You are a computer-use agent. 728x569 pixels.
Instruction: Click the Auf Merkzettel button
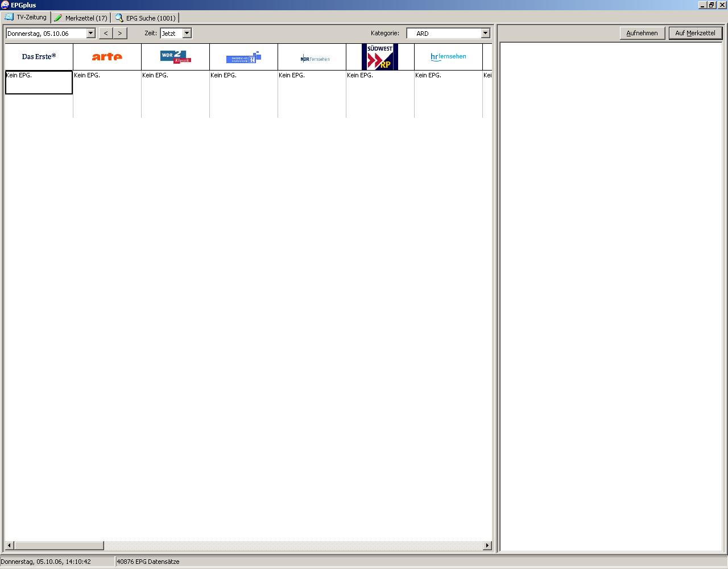coord(695,33)
